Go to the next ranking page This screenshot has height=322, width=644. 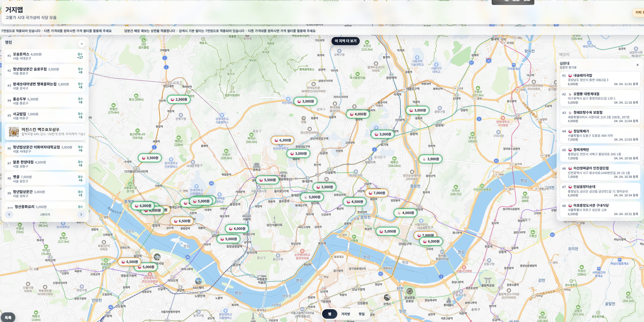(81, 215)
